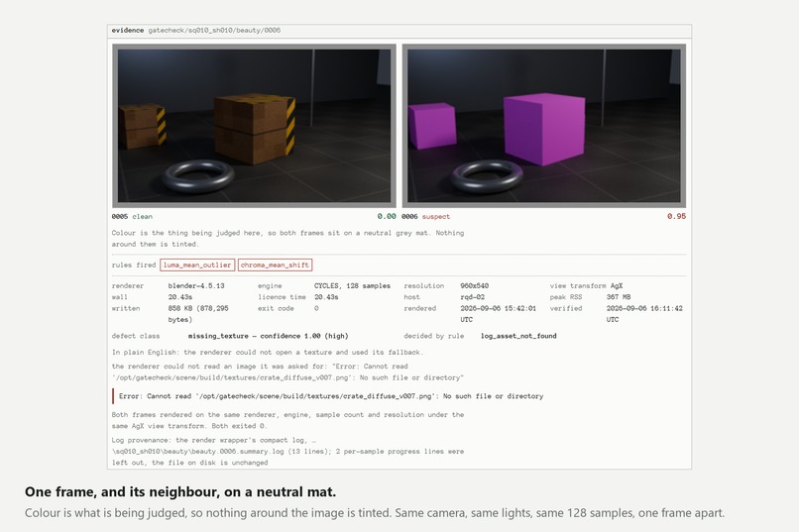Viewport: 799px width, 532px height.
Task: Select the resolution value 960x540
Action: click(475, 285)
